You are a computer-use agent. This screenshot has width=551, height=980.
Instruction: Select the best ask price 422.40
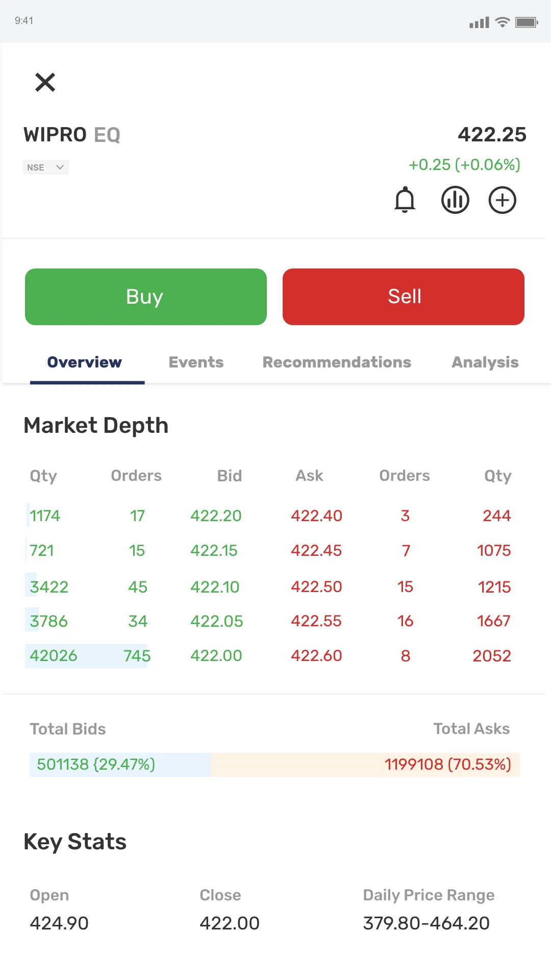[316, 516]
